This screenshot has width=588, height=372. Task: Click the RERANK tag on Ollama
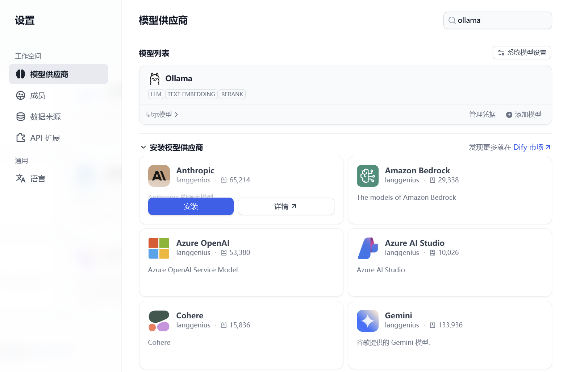pos(232,94)
